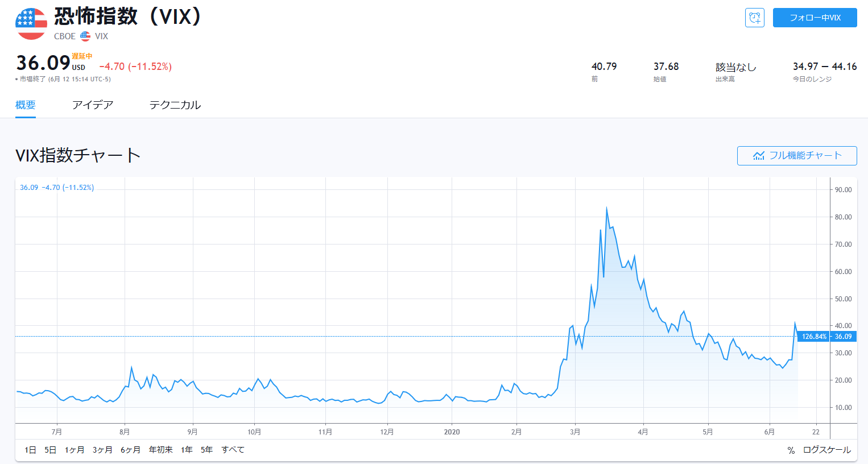Viewport: 868px width, 464px height.
Task: Show the 5年 five-year range
Action: point(206,450)
